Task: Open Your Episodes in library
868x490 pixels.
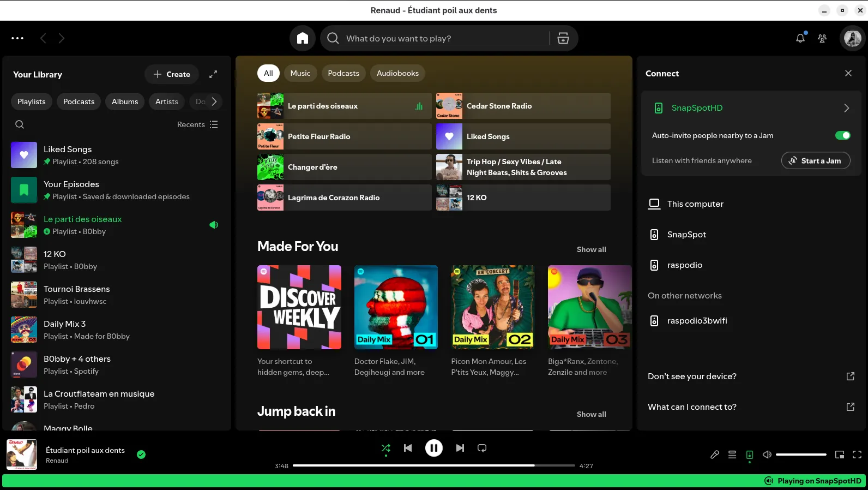Action: [117, 190]
